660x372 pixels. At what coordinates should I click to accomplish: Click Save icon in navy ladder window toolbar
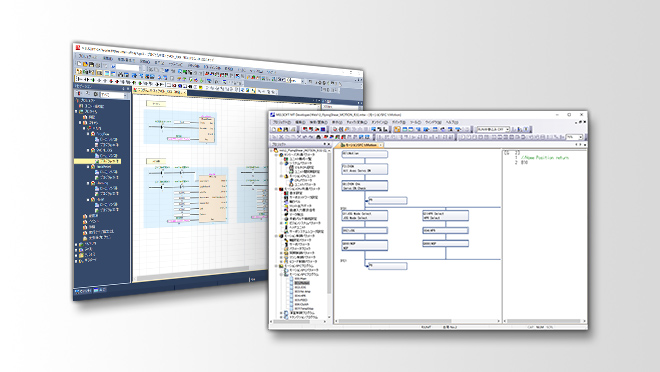(x=91, y=65)
